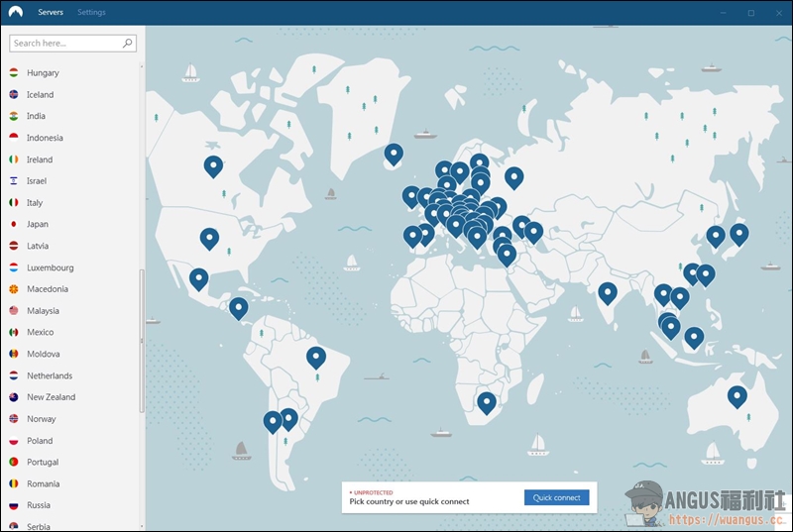Viewport: 793px width, 532px height.
Task: Click the Brazil map pin
Action: click(316, 358)
